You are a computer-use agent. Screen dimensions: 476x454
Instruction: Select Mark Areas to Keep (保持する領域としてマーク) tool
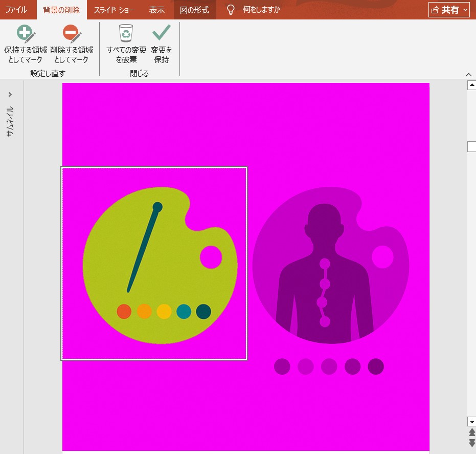pos(26,44)
